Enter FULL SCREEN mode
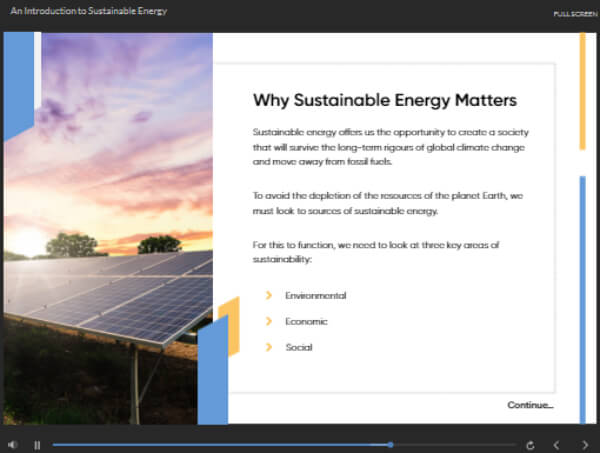Image resolution: width=600 pixels, height=453 pixels. [575, 14]
